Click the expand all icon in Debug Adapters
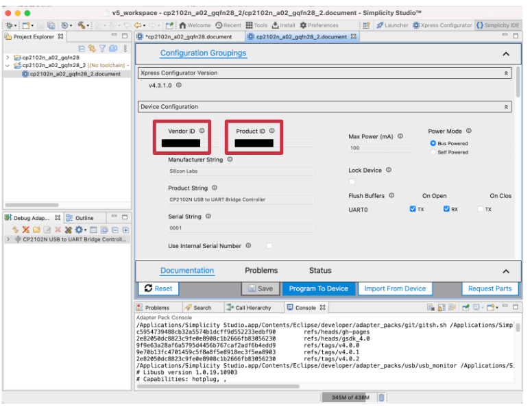The width and height of the screenshot is (532, 407). point(125,230)
